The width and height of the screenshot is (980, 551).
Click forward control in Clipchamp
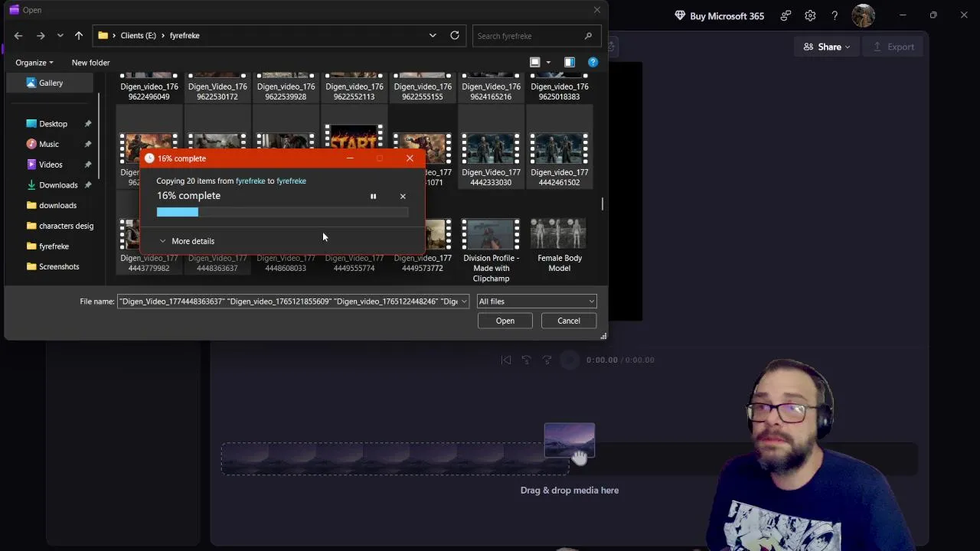pos(547,360)
